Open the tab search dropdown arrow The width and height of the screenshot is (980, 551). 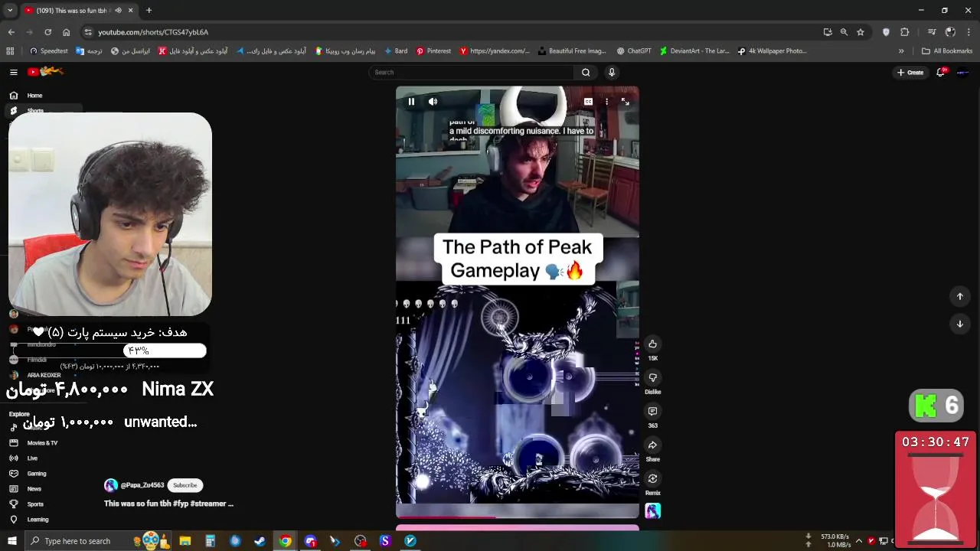[x=9, y=11]
